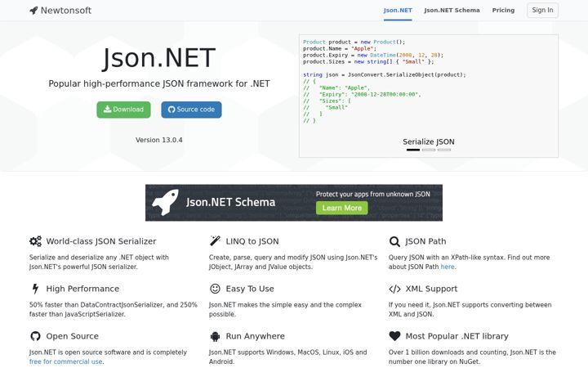Open the 'free for commercial use' link

65,361
